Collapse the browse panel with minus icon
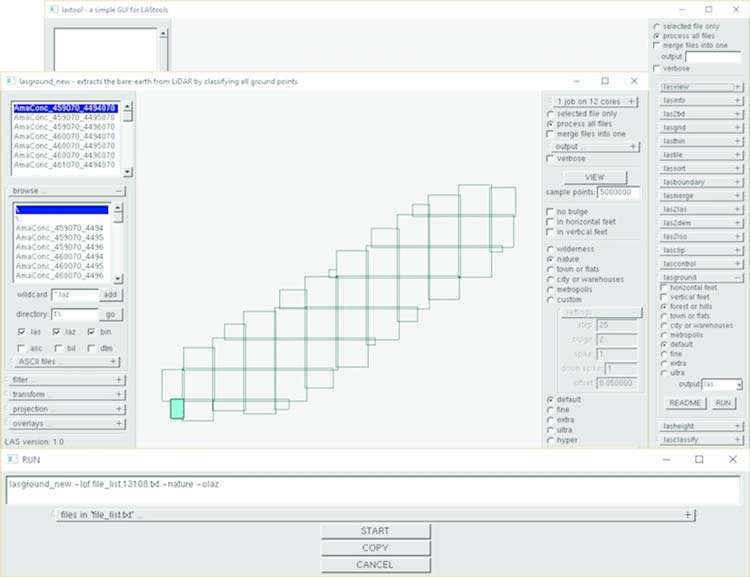 [x=119, y=190]
